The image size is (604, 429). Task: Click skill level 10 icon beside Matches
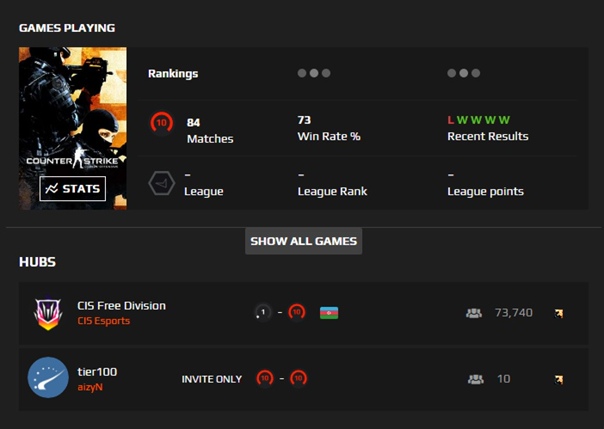(x=161, y=124)
